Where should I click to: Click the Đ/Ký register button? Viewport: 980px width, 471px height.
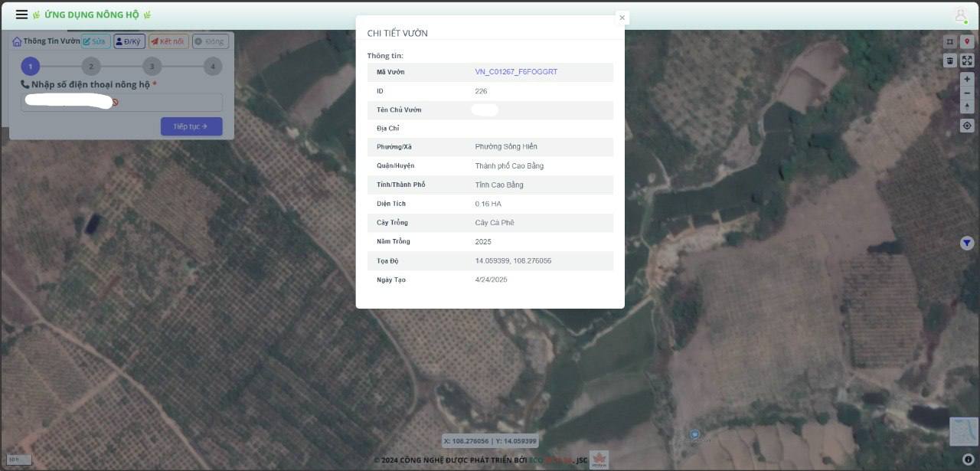tap(129, 41)
